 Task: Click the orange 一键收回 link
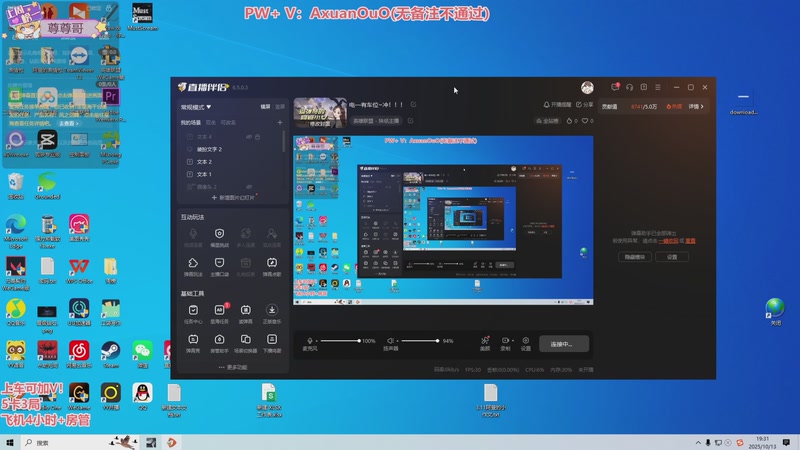tap(668, 241)
